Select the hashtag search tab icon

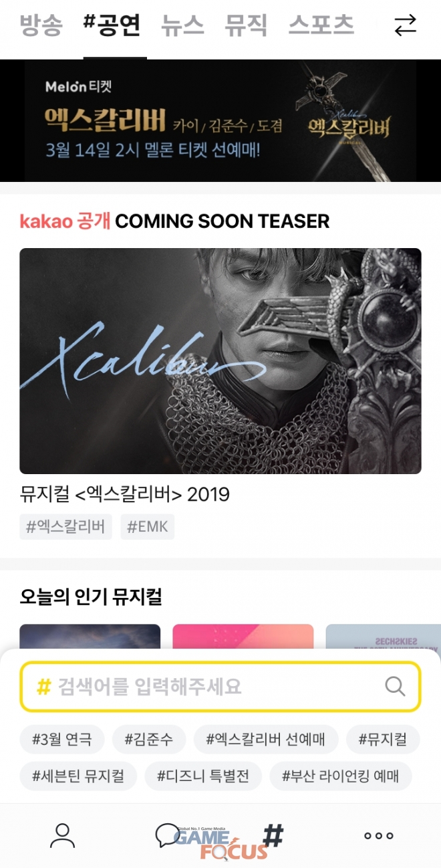pyautogui.click(x=273, y=835)
